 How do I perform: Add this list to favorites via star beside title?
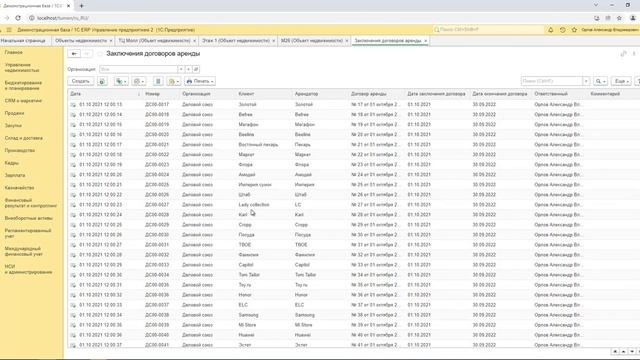[100, 54]
